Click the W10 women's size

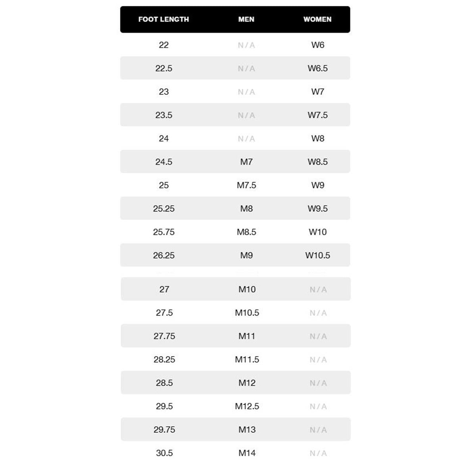(318, 232)
